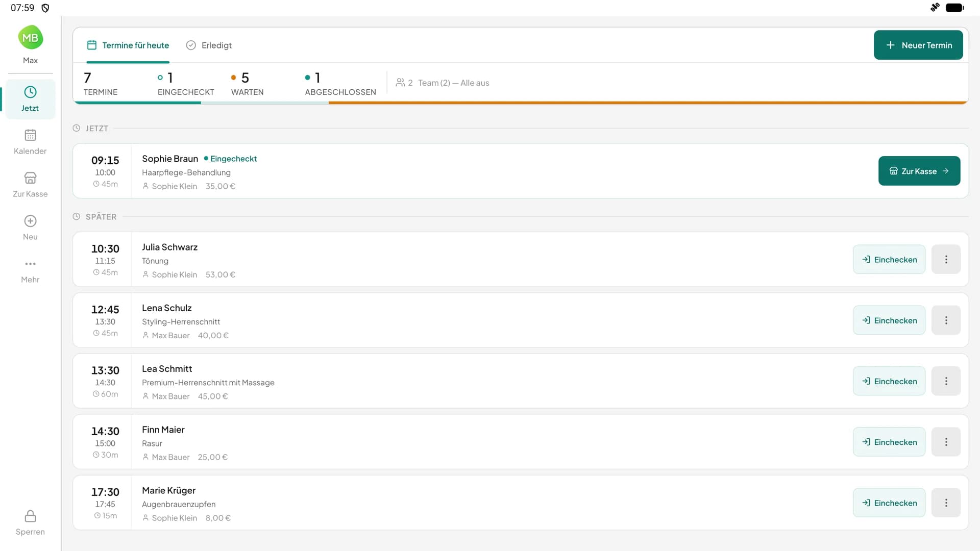Open more options for Marie Krüger

click(946, 503)
